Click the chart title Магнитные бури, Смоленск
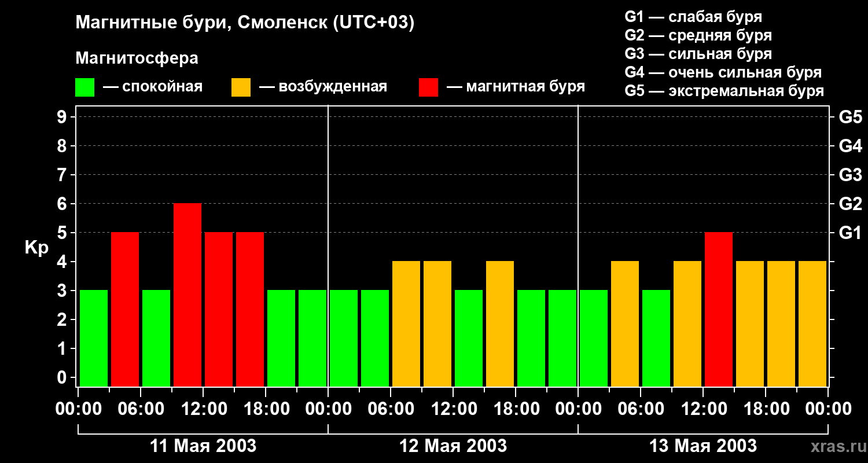 point(245,23)
